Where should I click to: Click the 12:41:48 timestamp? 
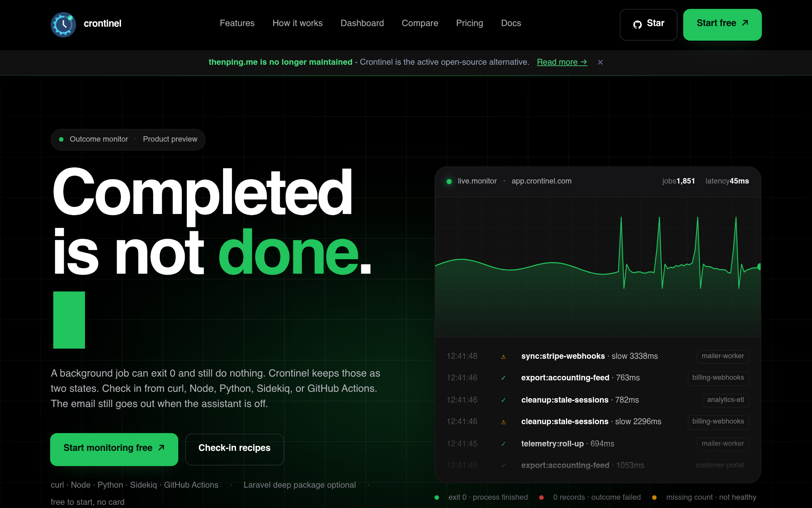462,356
